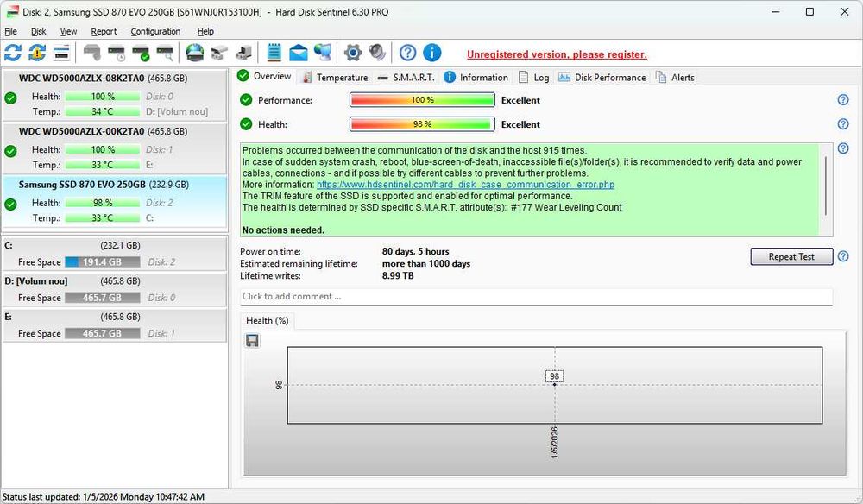Click the speaker sound toolbar icon
This screenshot has height=504, width=863.
point(377,53)
